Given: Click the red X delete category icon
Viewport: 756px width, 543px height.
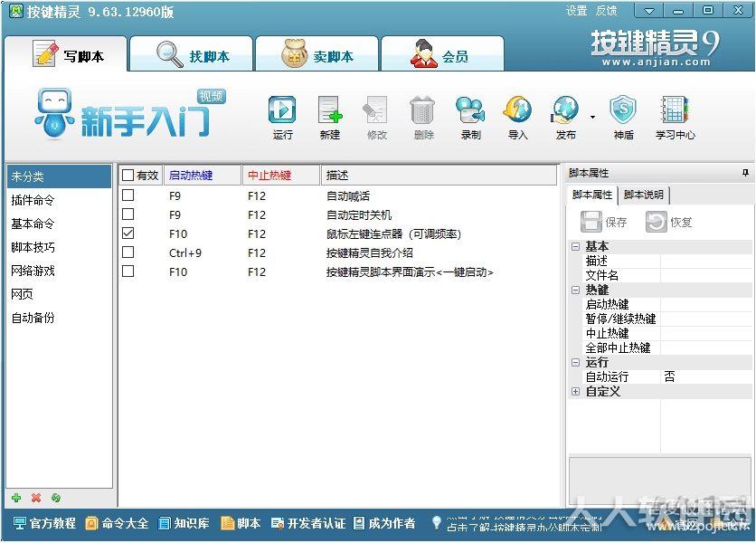Looking at the screenshot, I should pos(35,498).
